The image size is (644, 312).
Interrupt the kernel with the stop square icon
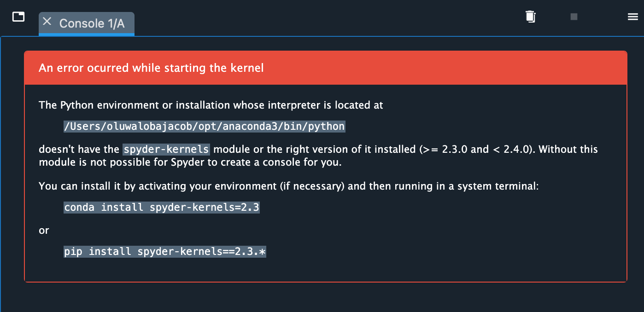pyautogui.click(x=574, y=17)
